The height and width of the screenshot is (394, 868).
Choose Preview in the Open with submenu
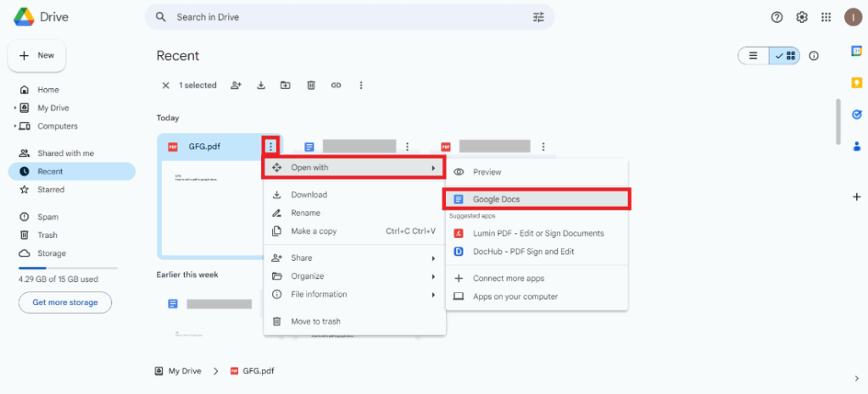[x=537, y=172]
